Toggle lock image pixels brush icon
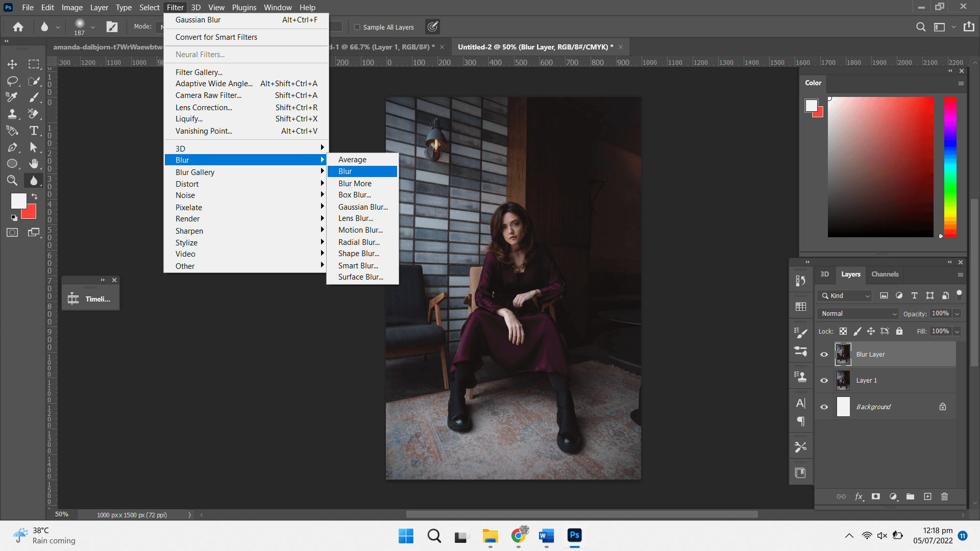The height and width of the screenshot is (551, 980). (857, 331)
